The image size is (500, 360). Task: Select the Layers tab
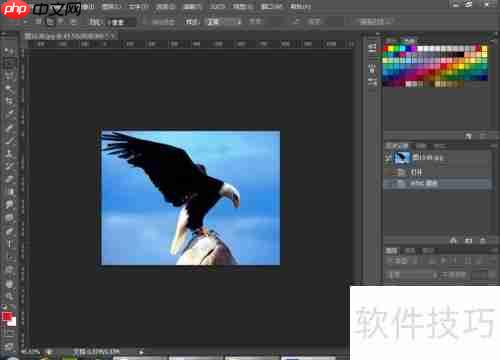pyautogui.click(x=392, y=250)
